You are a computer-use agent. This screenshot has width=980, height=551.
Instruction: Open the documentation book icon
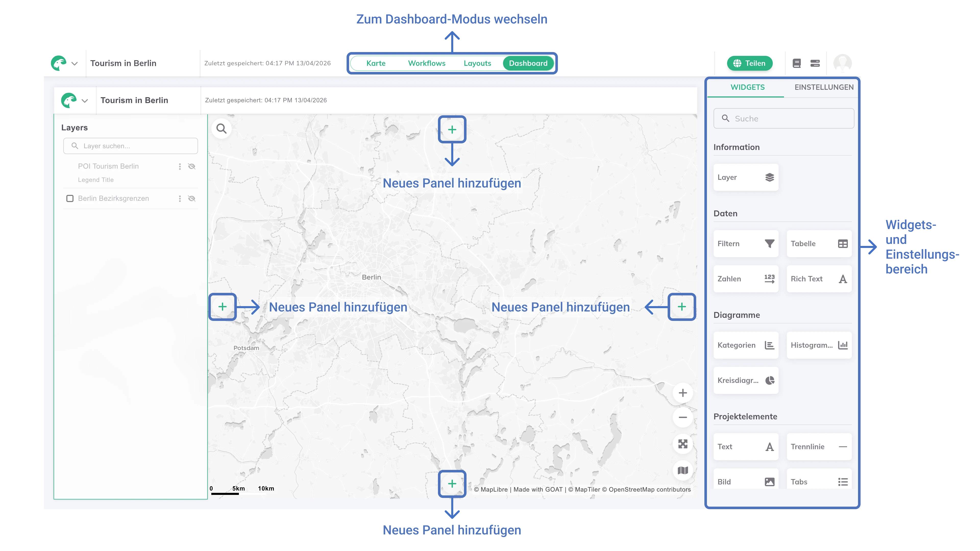(x=796, y=63)
